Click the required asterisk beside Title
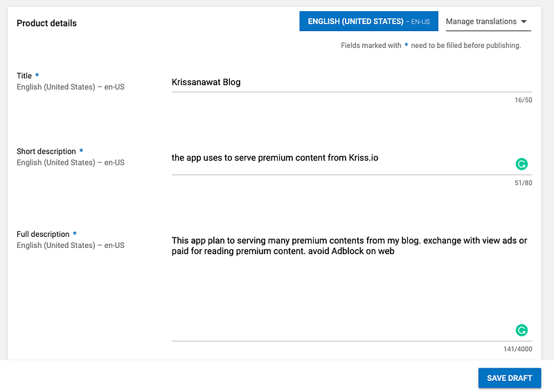 (37, 75)
